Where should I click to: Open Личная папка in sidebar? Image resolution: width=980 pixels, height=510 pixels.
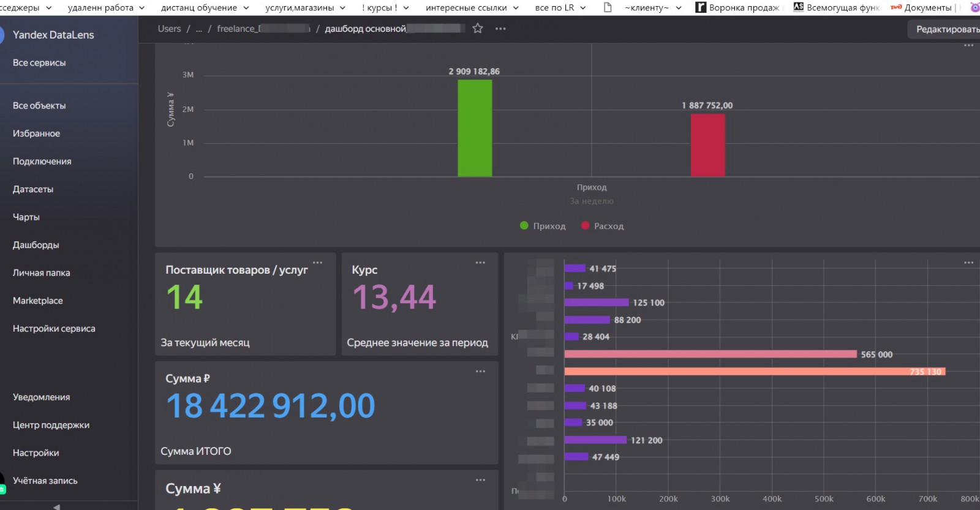point(41,272)
